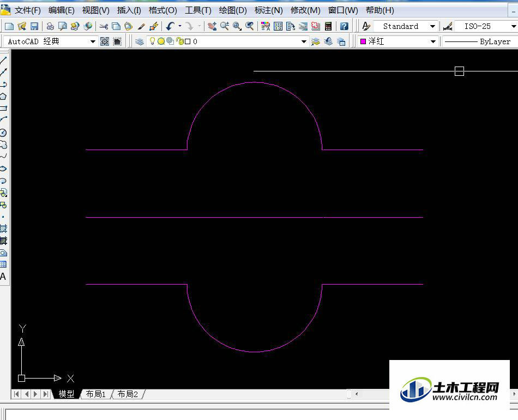The image size is (518, 420).
Task: Open the 绘图(D) menu
Action: (233, 10)
